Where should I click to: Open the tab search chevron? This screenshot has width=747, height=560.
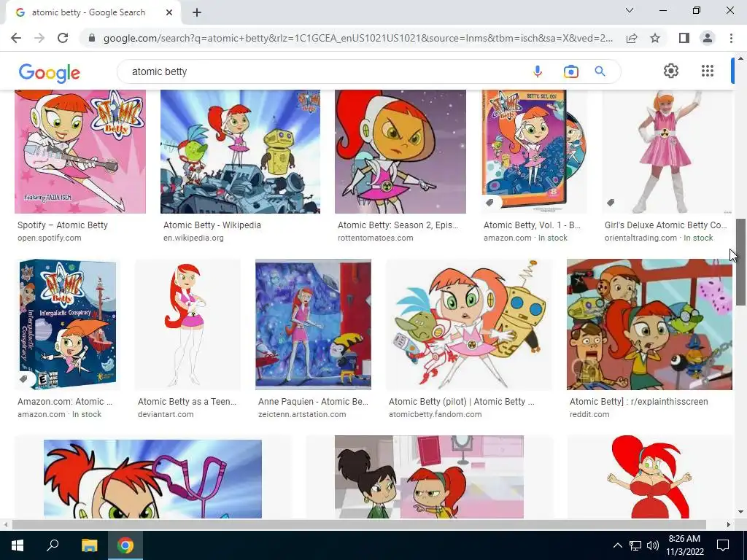click(630, 10)
